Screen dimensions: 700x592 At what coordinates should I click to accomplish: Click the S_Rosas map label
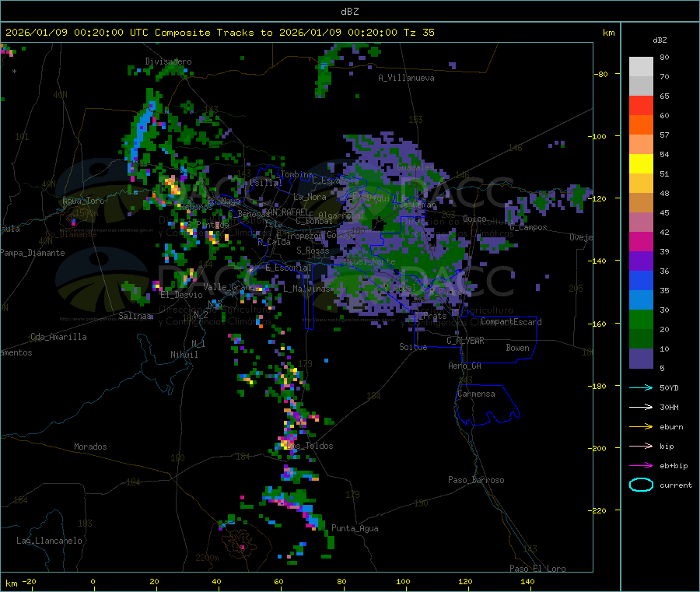click(x=313, y=250)
